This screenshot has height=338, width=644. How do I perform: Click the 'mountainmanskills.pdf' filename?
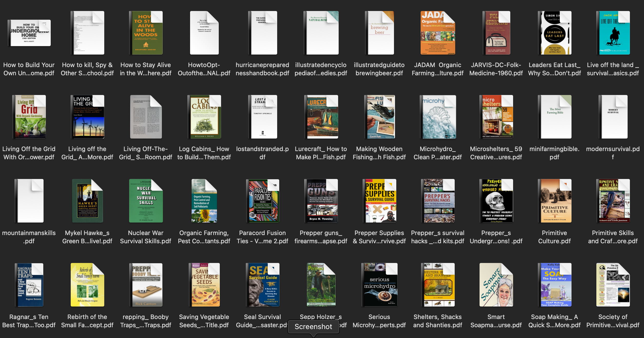[x=29, y=237]
